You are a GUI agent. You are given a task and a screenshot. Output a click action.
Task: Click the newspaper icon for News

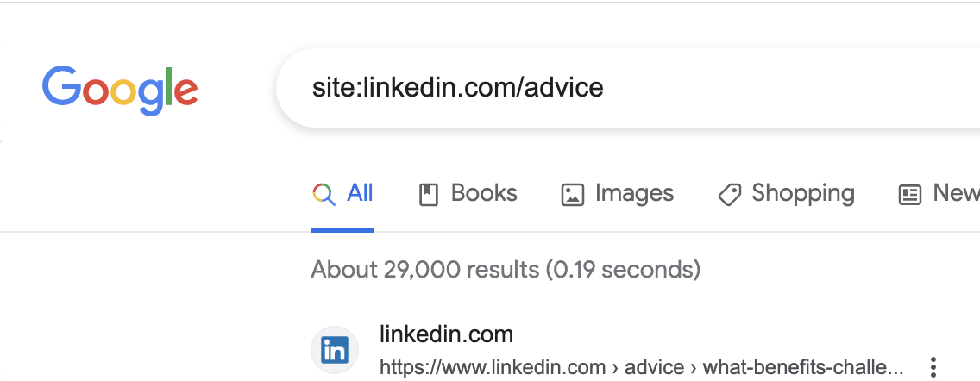(910, 194)
